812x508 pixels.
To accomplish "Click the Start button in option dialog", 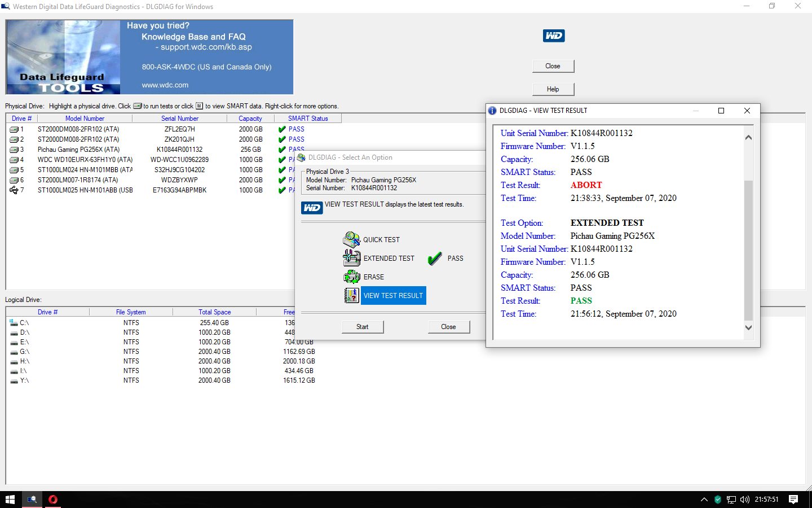I will (x=363, y=327).
